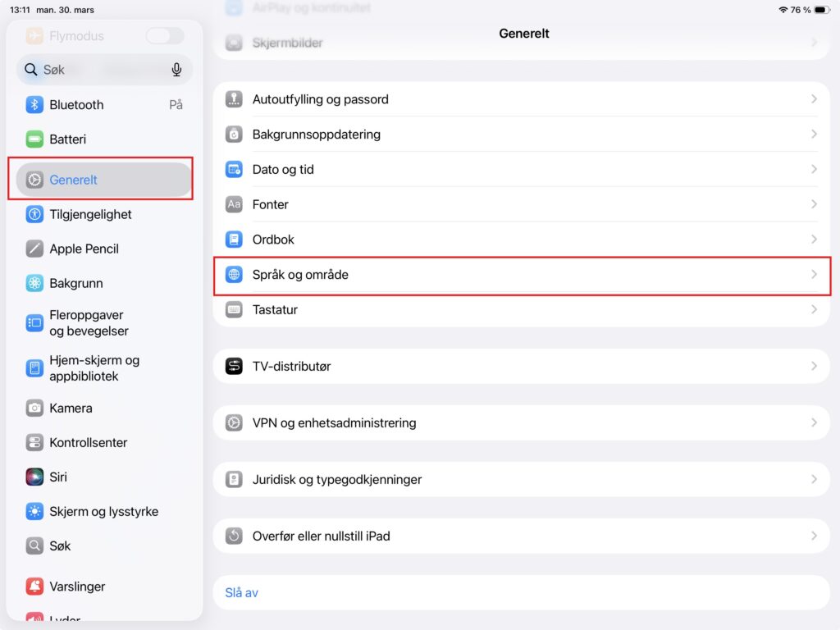Screen dimensions: 840x630
Task: Click the Autoutfylling og passord key icon
Action: [x=234, y=99]
